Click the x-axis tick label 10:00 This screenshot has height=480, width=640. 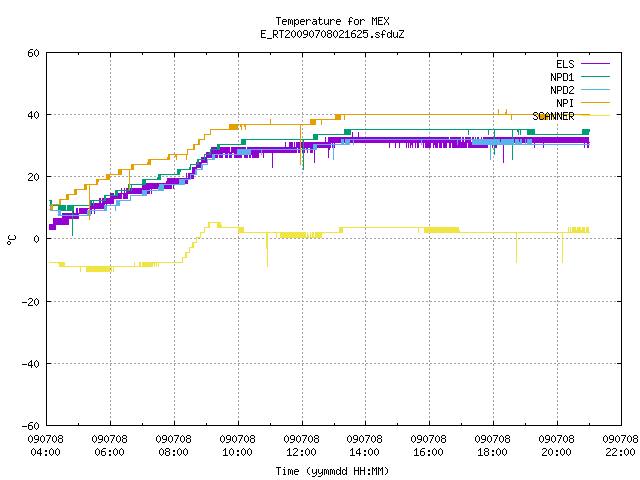237,452
